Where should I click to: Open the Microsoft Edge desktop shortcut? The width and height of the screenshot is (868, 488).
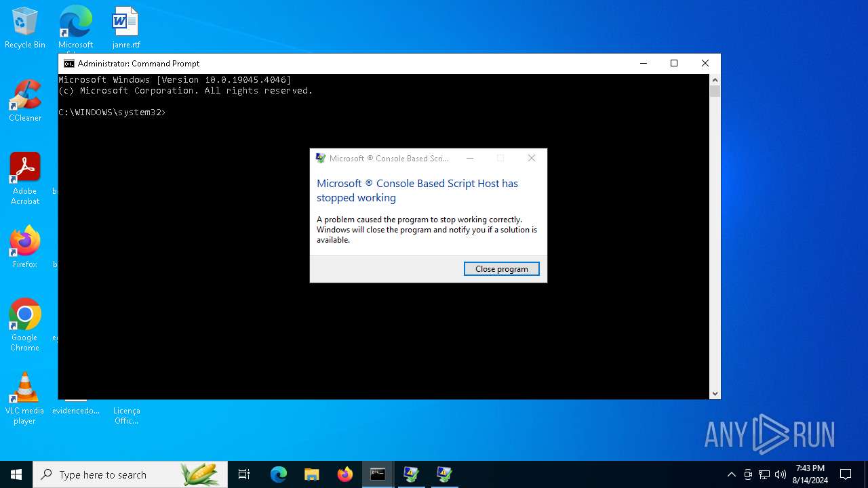click(75, 28)
